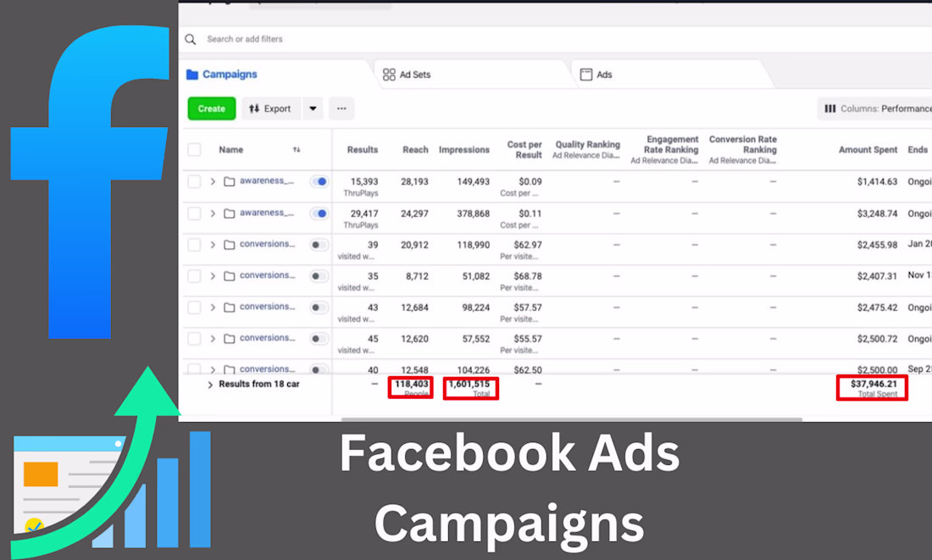This screenshot has height=560, width=932.
Task: Click the Ads window icon
Action: click(586, 75)
